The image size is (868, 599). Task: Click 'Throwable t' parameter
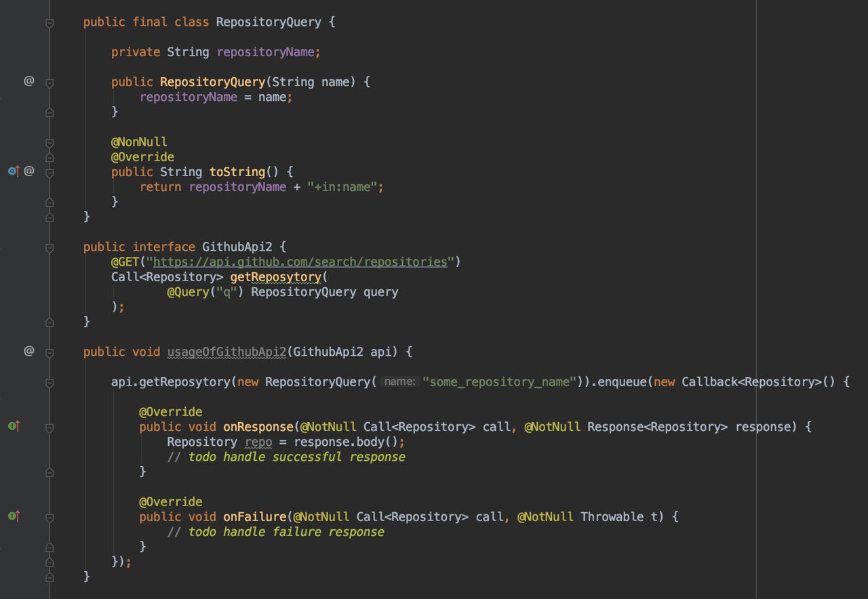[x=619, y=516]
